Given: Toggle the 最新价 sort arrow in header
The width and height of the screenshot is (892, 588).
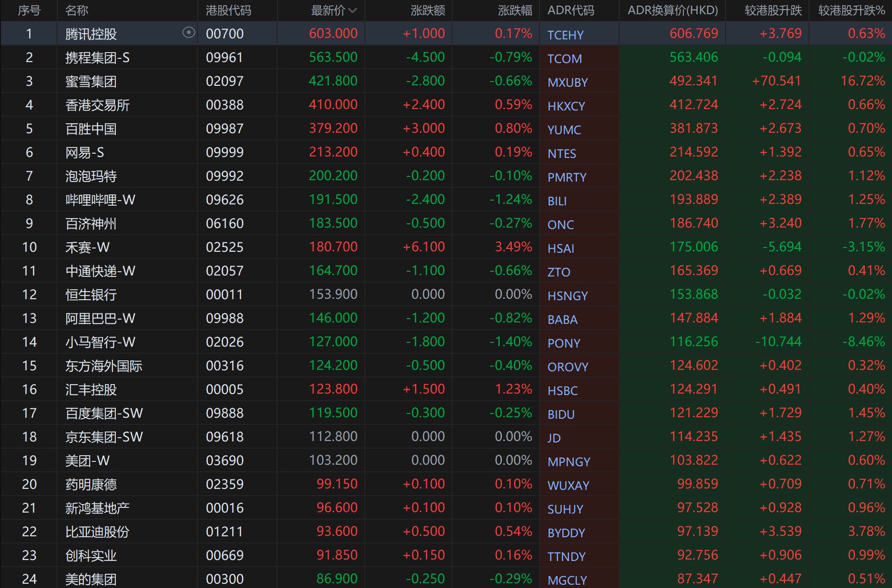Looking at the screenshot, I should 353,11.
